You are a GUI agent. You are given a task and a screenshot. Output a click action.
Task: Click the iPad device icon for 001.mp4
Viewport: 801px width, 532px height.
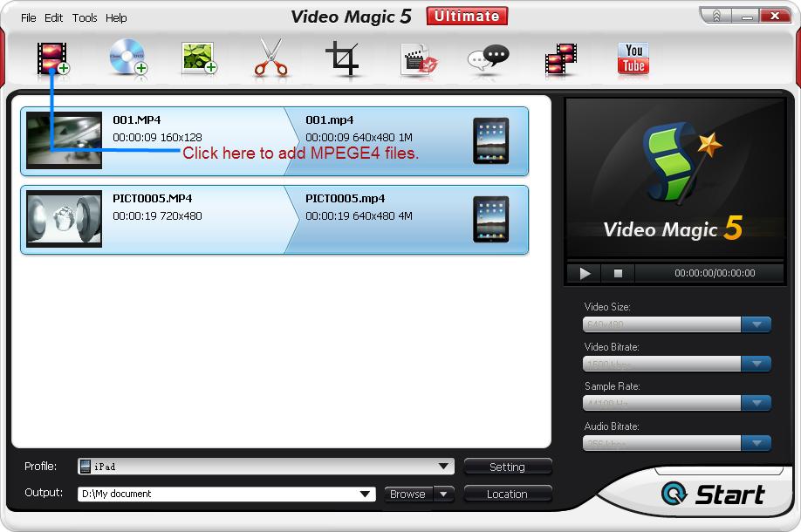pos(490,141)
